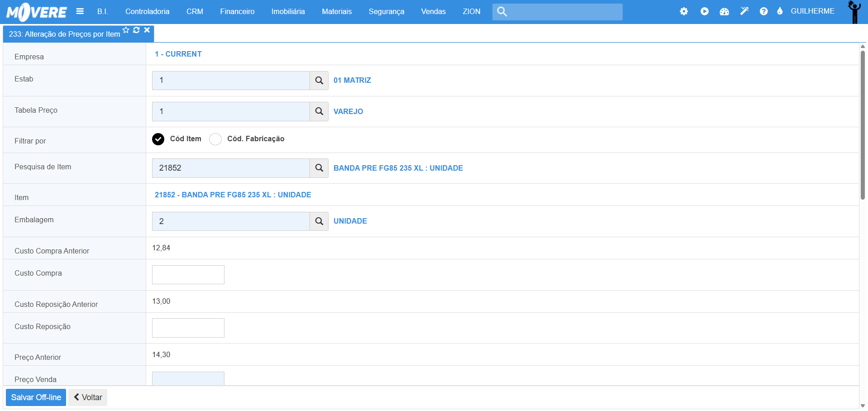Click the Pesquisa de Item input with 21852

pos(231,168)
